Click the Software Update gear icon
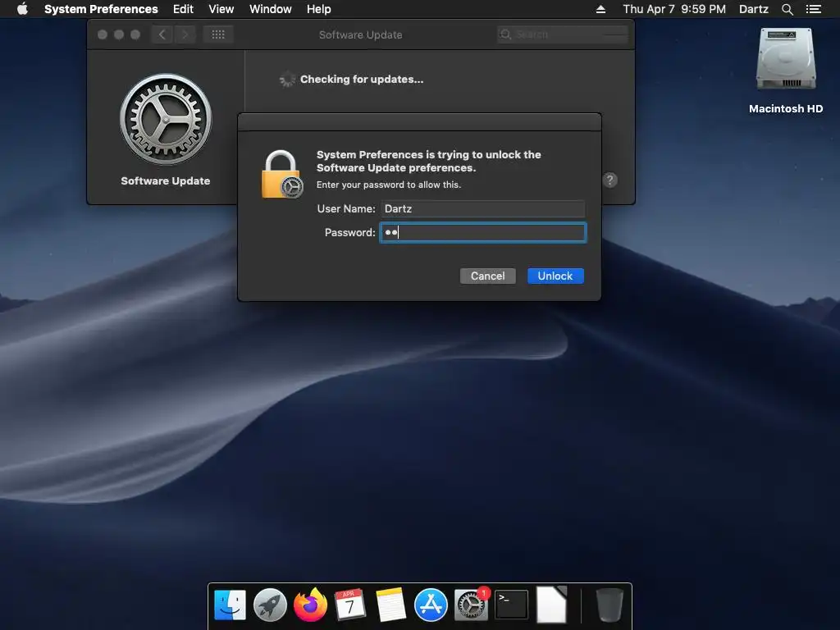This screenshot has height=630, width=840. point(166,119)
